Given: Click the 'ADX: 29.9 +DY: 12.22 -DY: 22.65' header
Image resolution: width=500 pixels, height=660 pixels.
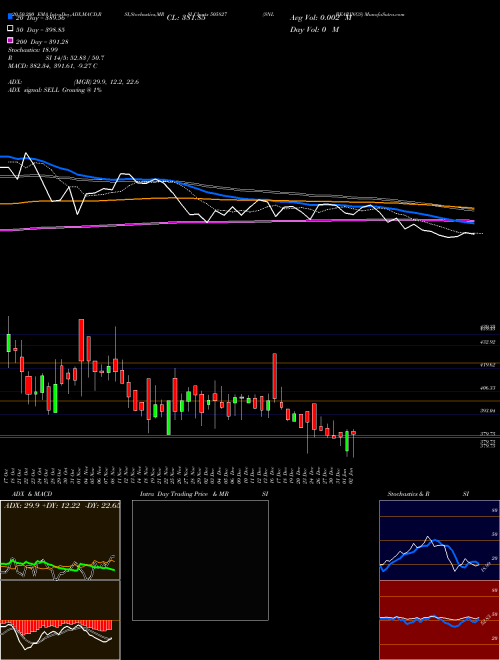Looking at the screenshot, I should (62, 505).
